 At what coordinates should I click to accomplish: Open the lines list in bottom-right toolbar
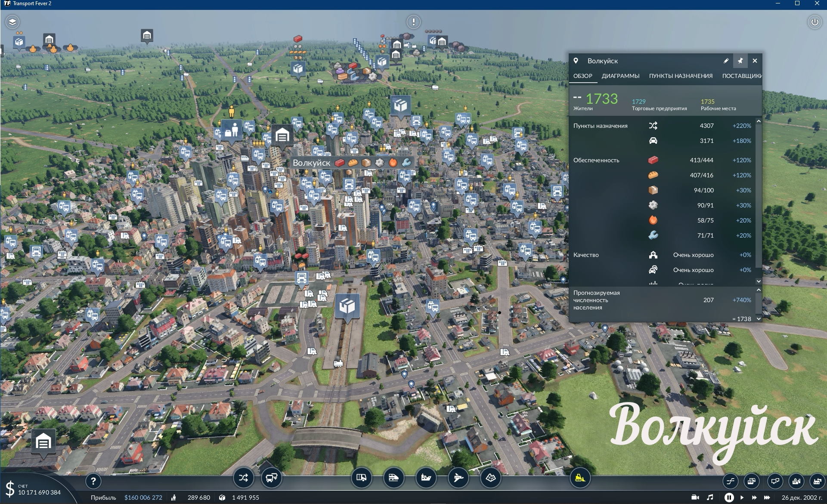pyautogui.click(x=731, y=481)
